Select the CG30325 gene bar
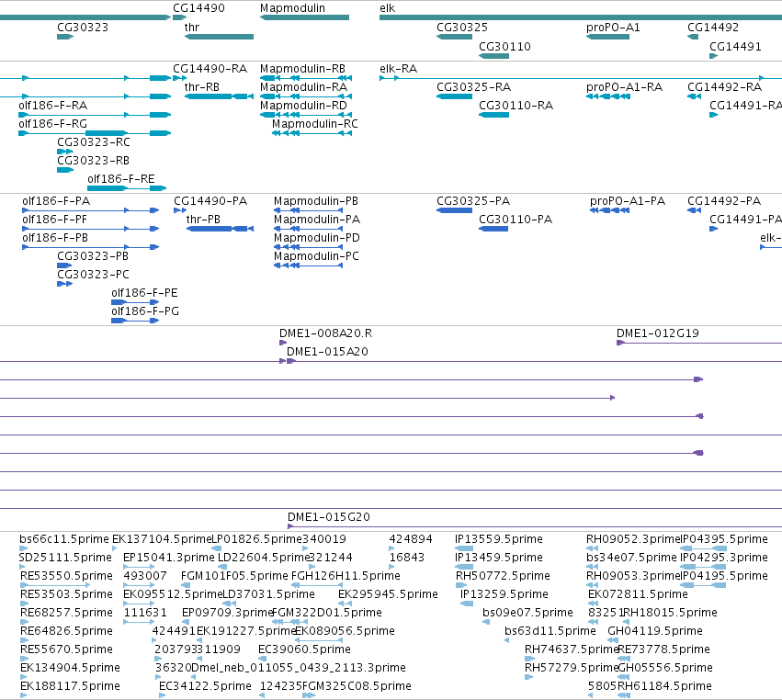Screen dimensions: 782x700 click(454, 37)
